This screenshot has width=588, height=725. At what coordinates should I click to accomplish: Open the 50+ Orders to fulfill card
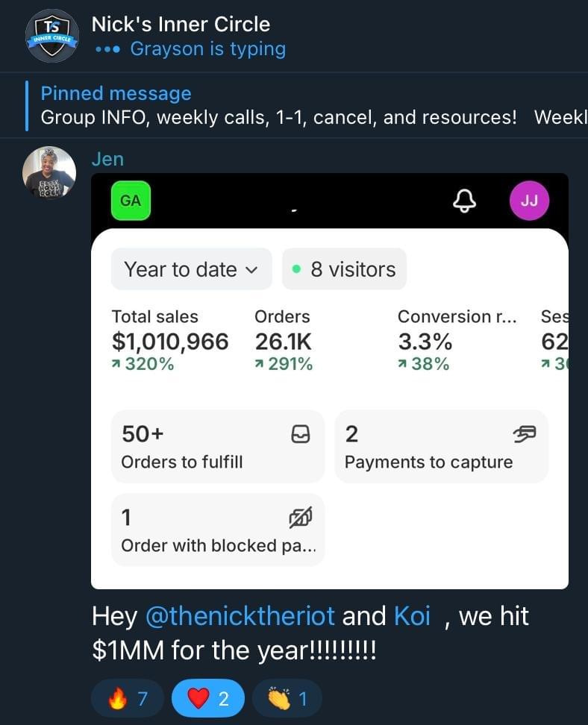tap(217, 447)
